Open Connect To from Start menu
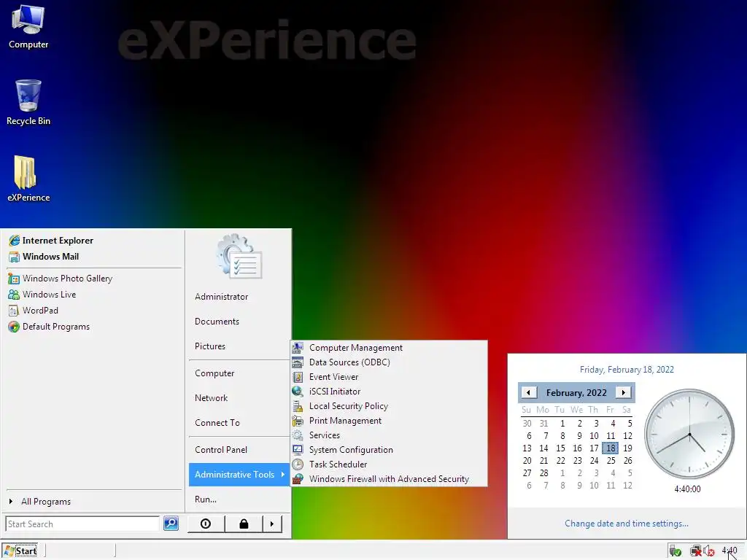This screenshot has height=560, width=747. [217, 423]
